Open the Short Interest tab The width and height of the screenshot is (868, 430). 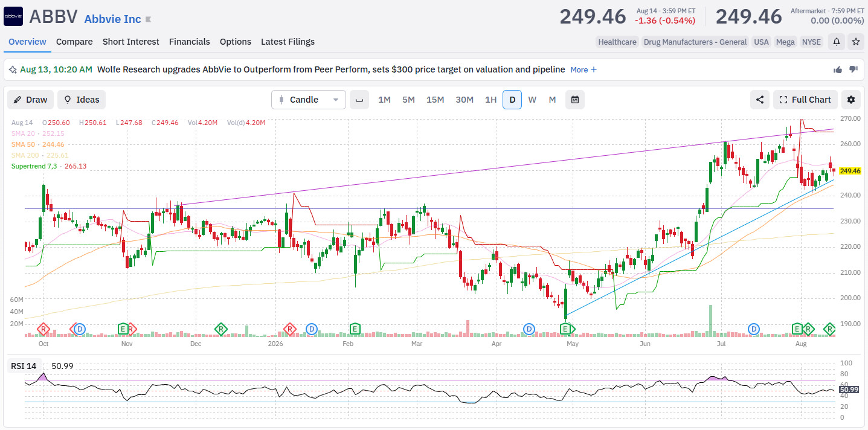pos(131,42)
